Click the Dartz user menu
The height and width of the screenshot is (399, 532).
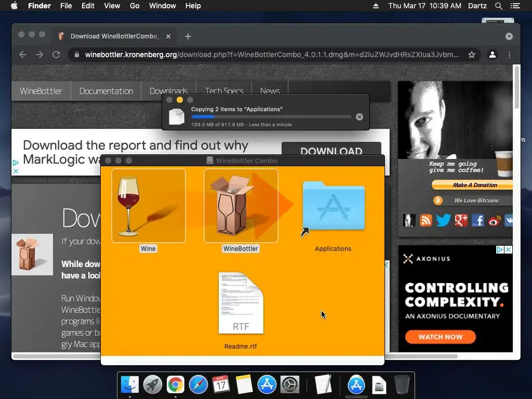coord(477,6)
